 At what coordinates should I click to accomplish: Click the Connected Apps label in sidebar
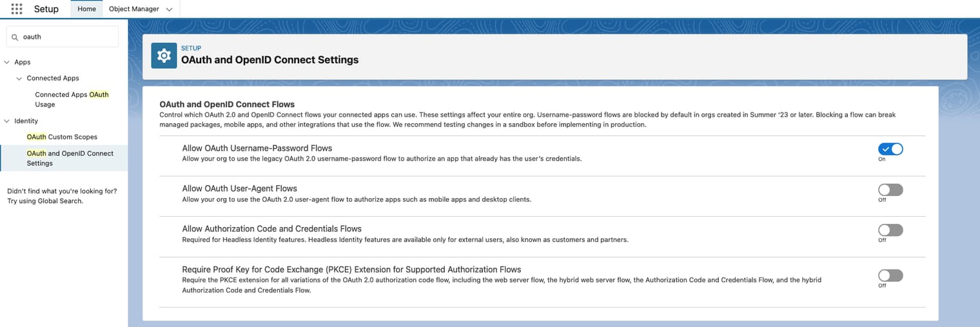[x=53, y=78]
